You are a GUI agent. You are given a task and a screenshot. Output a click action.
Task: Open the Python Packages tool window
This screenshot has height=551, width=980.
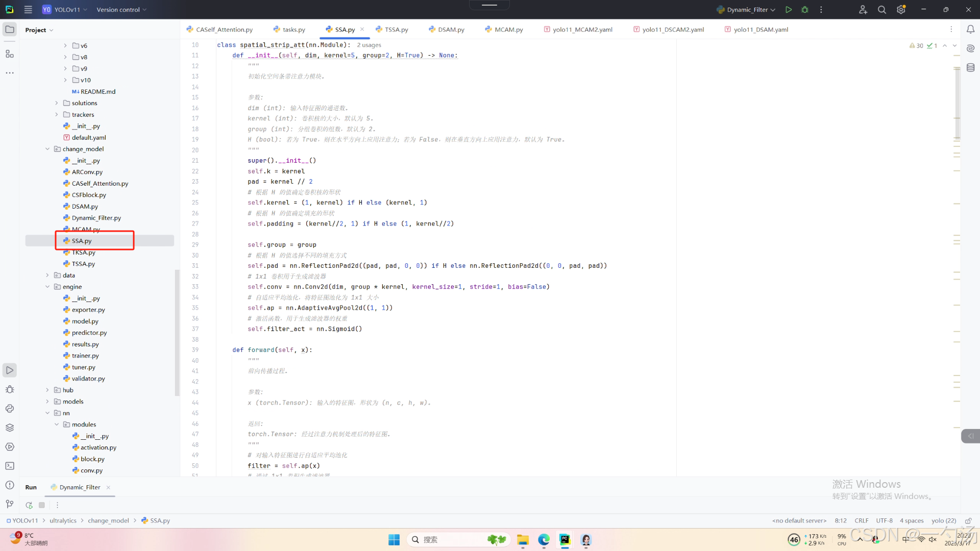(x=10, y=428)
